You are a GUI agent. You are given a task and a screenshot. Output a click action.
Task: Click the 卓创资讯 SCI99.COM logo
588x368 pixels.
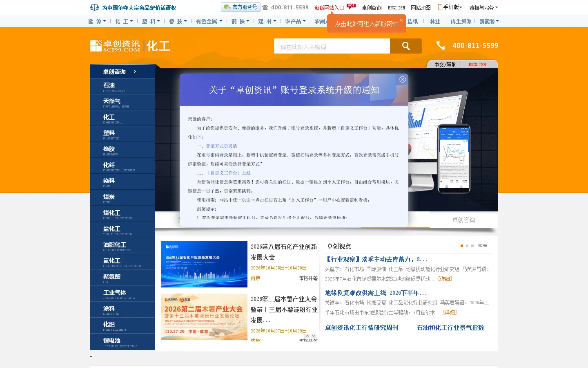115,46
